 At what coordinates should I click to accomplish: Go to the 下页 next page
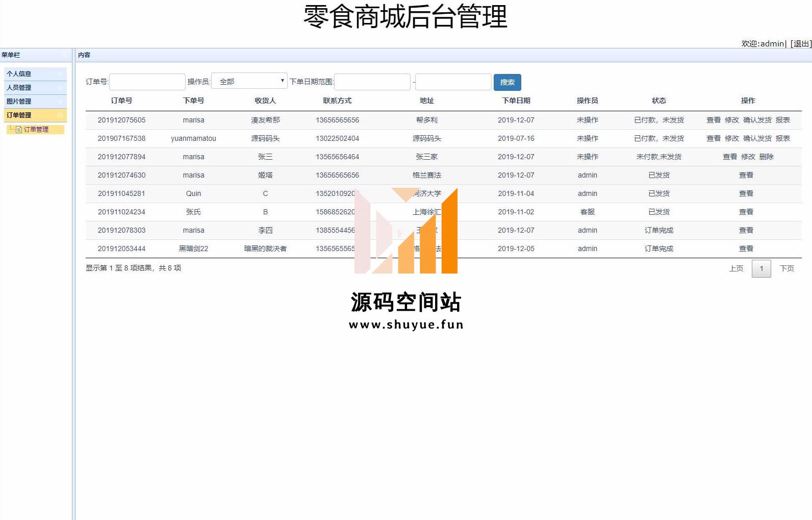(786, 269)
